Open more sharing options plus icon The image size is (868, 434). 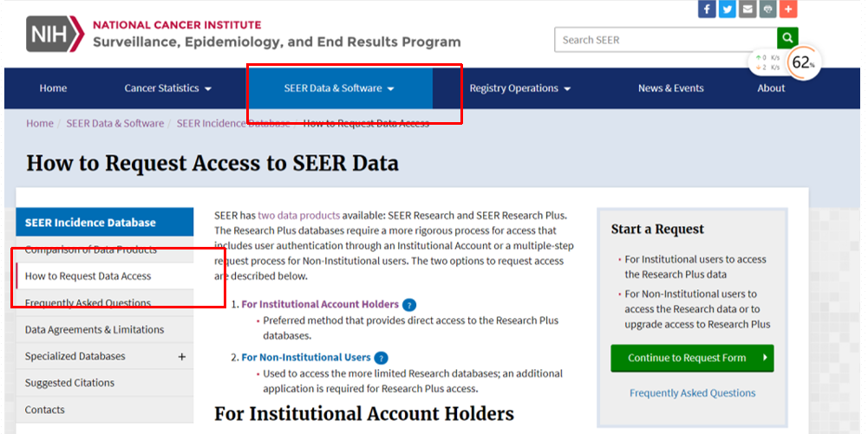point(788,9)
